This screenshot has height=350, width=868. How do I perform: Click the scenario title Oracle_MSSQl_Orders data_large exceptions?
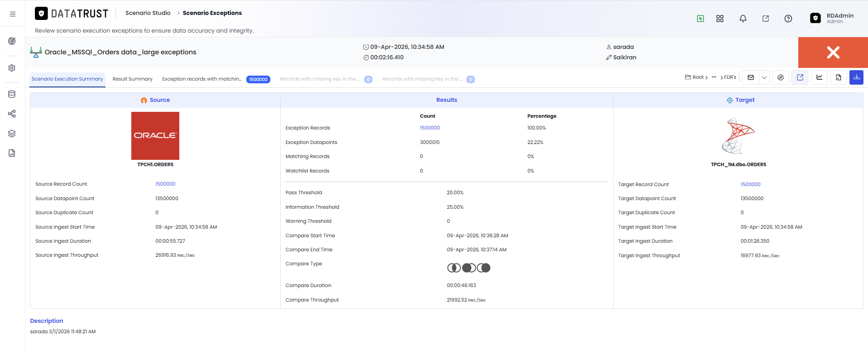pos(120,53)
